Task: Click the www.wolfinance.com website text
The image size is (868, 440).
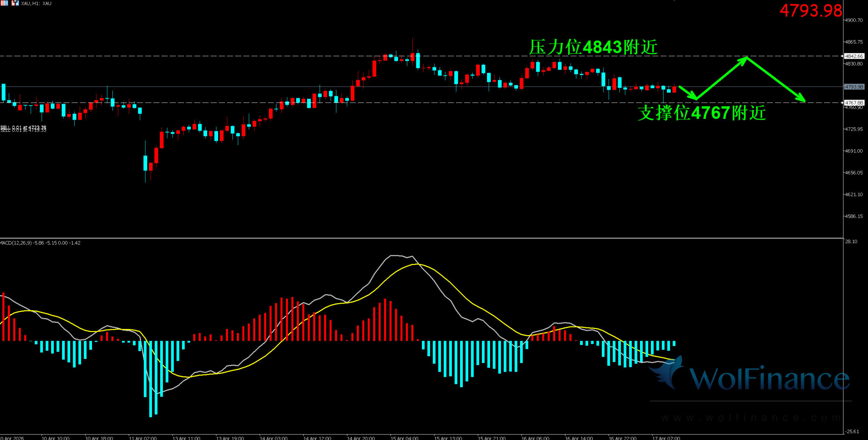Action: tap(751, 418)
